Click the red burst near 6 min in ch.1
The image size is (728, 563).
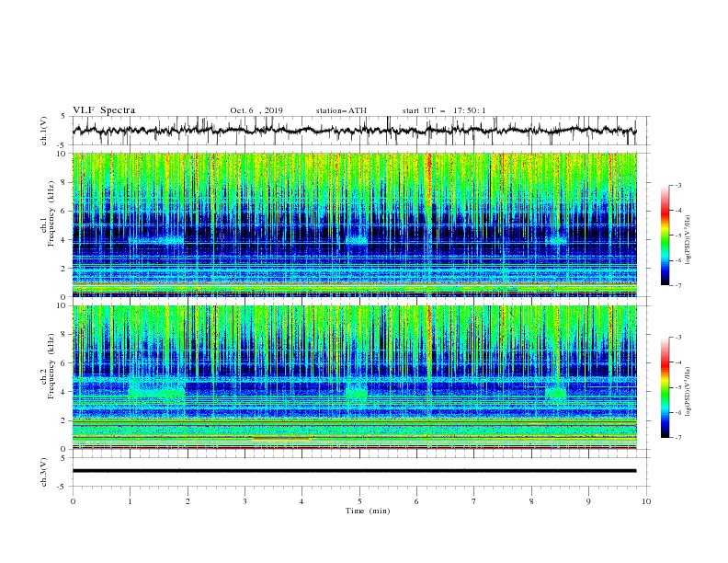click(x=429, y=181)
